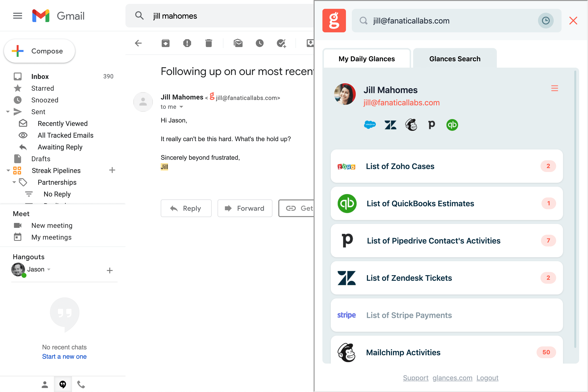Click the 'Start a new one' chat link

64,356
